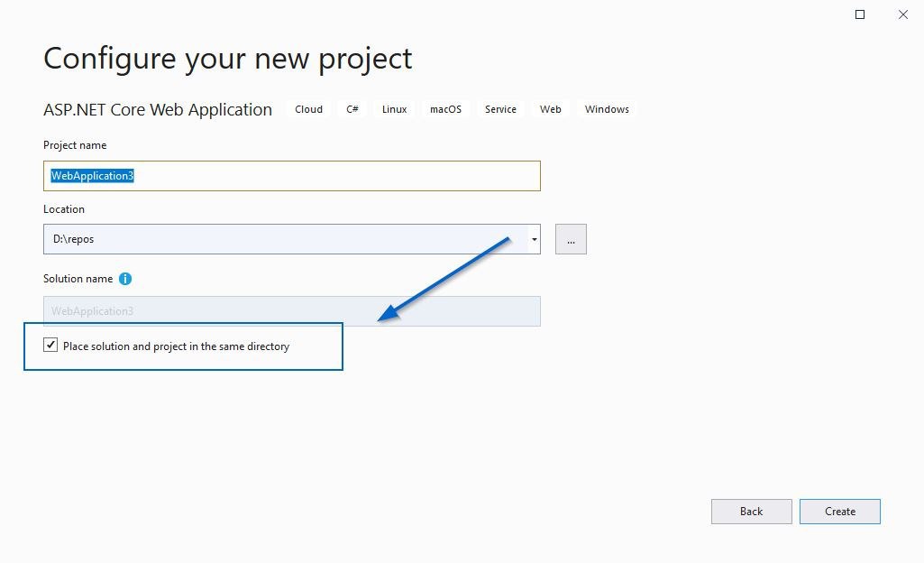Click the ASP.NET Core Web Application heading
Viewport: 924px width, 563px height.
(158, 110)
